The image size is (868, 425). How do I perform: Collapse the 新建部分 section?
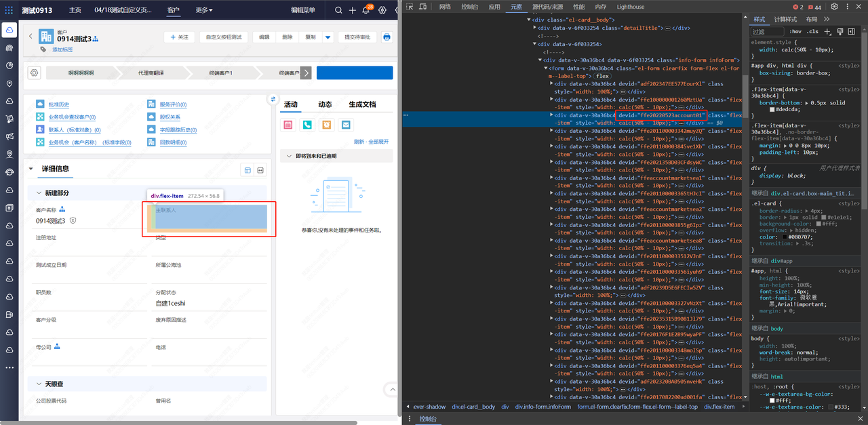coord(39,193)
